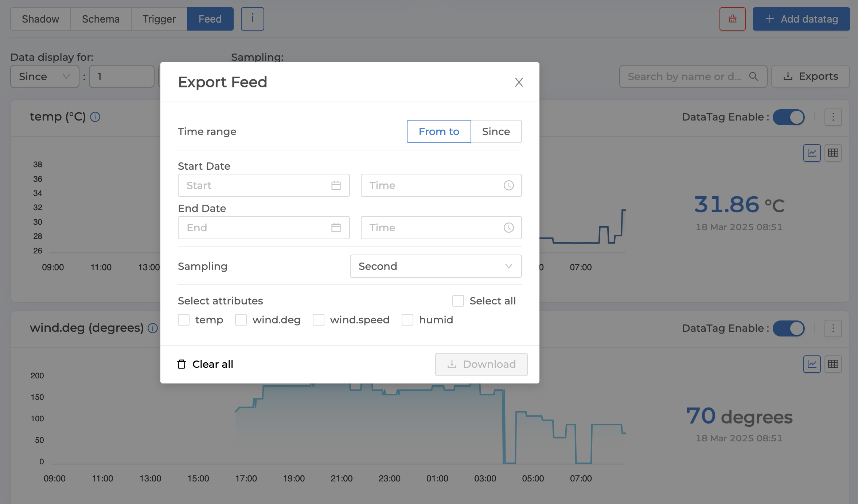
Task: Expand the Since dropdown under Data display for
Action: coord(44,76)
